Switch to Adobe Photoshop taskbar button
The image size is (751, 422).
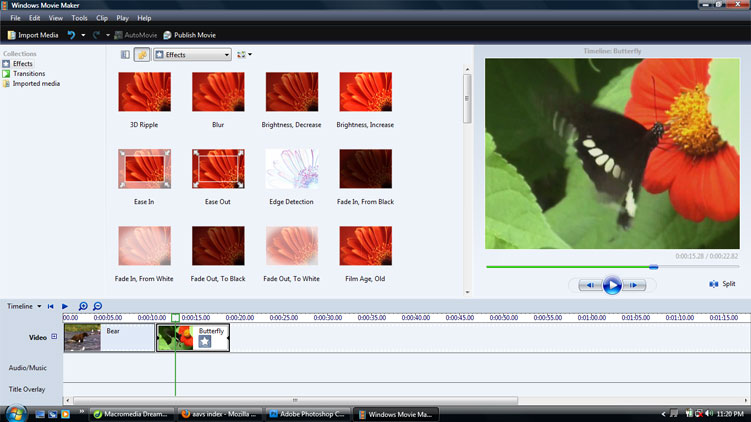(x=307, y=414)
